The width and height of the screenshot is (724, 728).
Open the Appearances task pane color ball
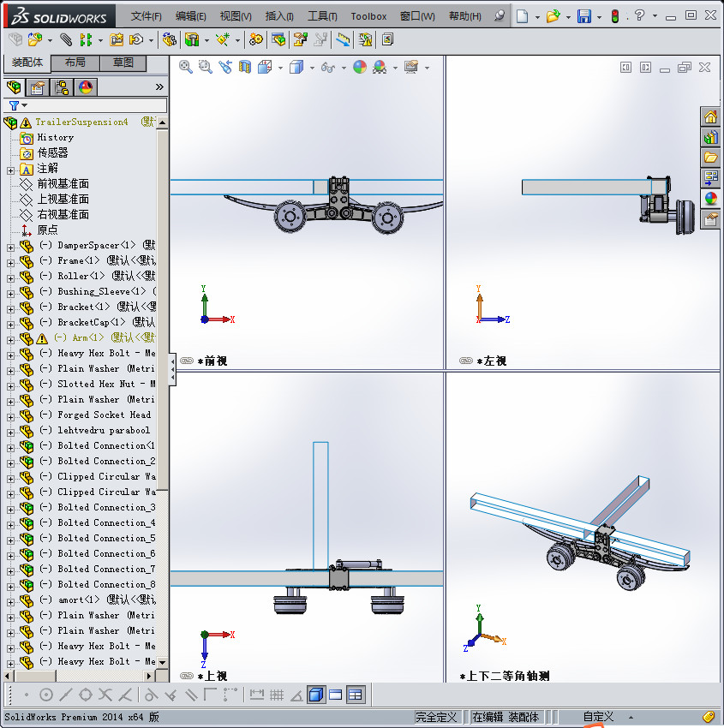click(710, 198)
